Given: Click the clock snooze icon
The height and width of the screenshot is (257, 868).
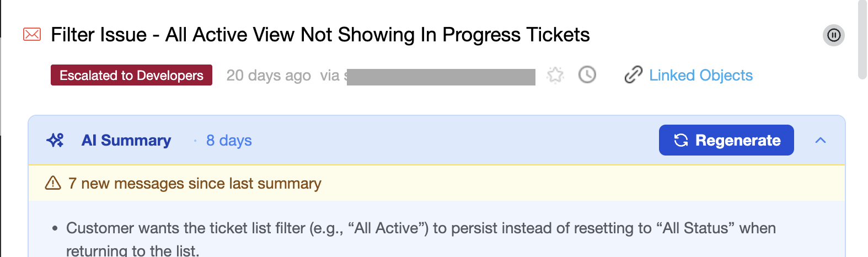Looking at the screenshot, I should 587,74.
